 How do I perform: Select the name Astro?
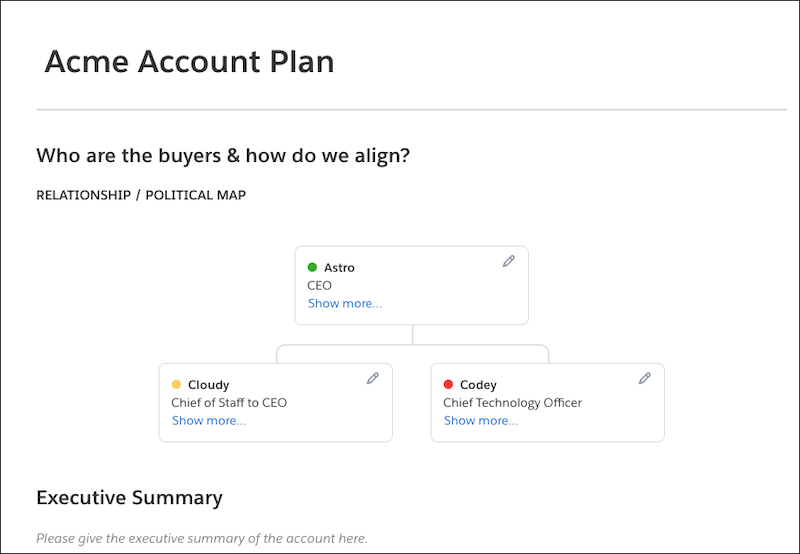[x=339, y=267]
